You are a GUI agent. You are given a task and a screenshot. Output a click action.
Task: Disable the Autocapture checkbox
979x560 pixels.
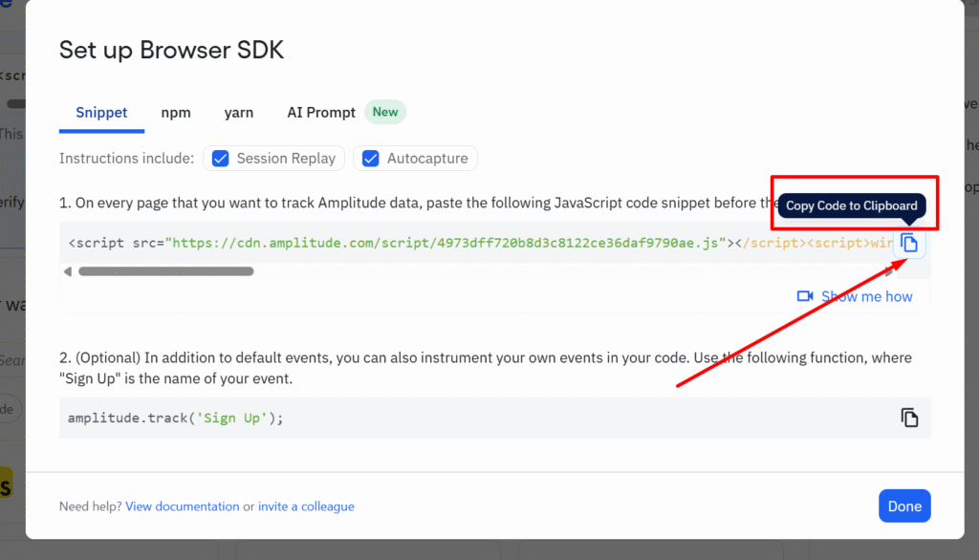371,159
